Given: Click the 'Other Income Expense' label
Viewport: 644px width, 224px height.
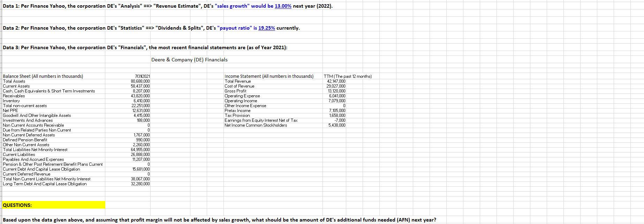Looking at the screenshot, I should coord(245,105).
